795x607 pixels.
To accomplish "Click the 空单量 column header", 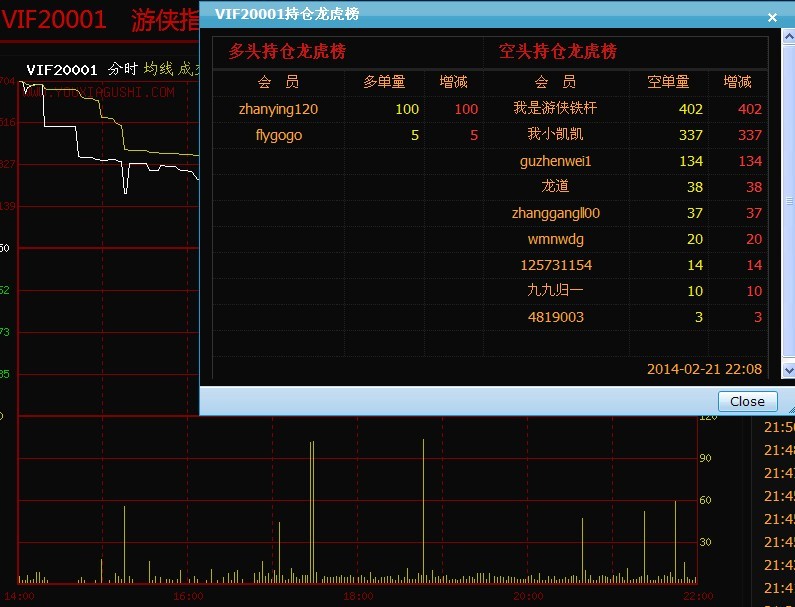I will tap(668, 82).
